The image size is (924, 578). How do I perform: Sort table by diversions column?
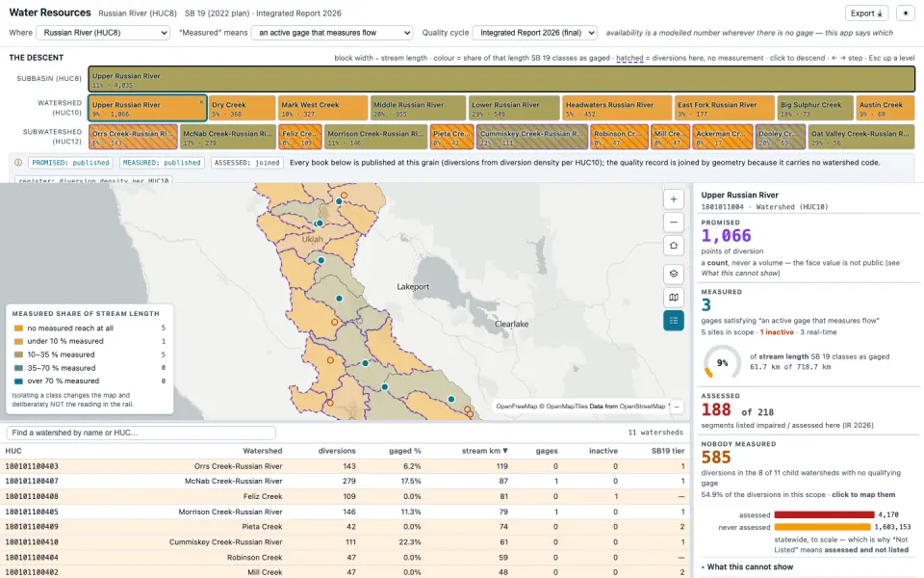(x=337, y=451)
